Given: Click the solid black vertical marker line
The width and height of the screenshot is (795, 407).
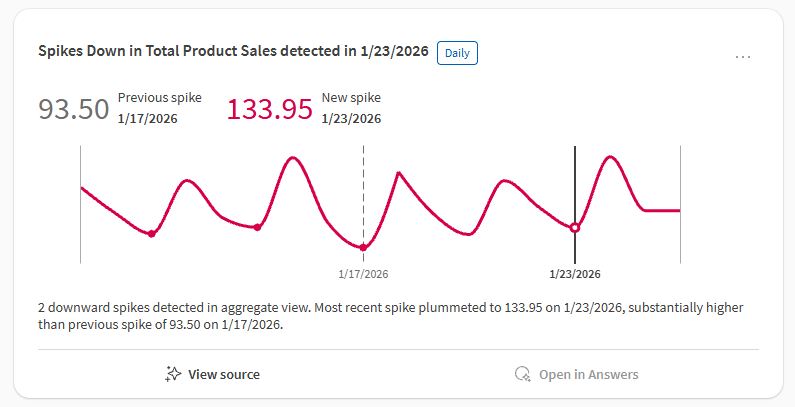Looking at the screenshot, I should point(575,180).
